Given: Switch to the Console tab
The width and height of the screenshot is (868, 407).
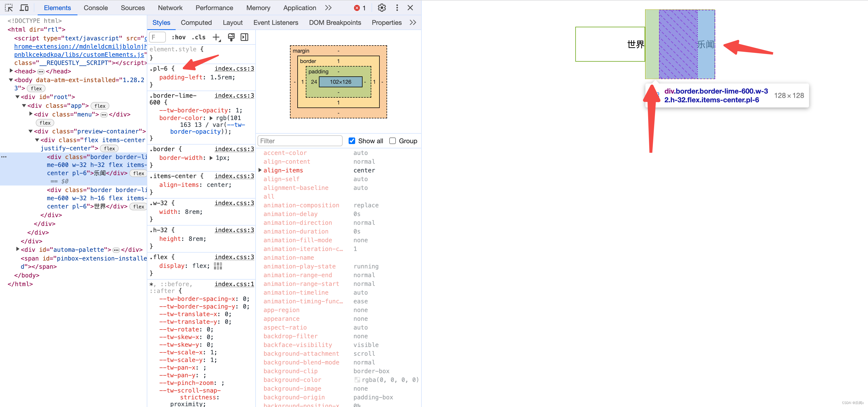Looking at the screenshot, I should [x=96, y=8].
